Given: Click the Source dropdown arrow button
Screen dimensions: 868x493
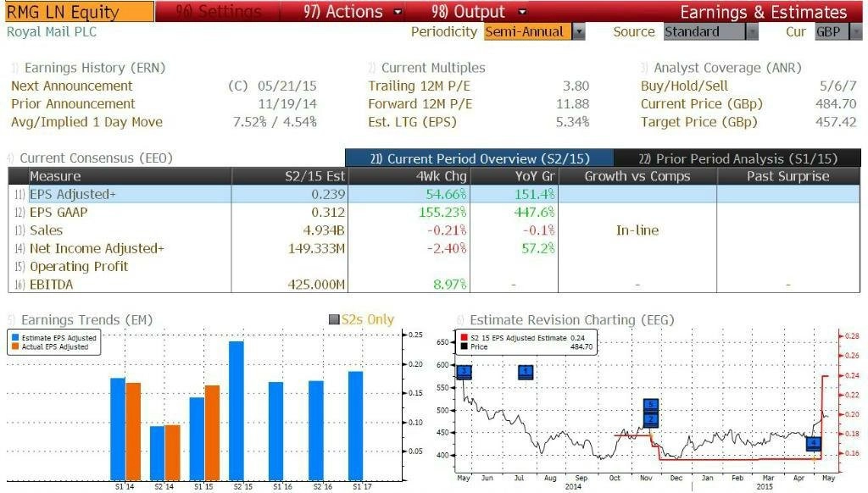Looking at the screenshot, I should coord(752,31).
